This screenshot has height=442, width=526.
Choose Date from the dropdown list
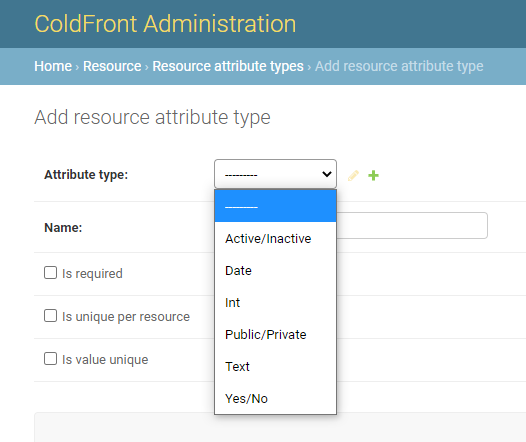(275, 270)
